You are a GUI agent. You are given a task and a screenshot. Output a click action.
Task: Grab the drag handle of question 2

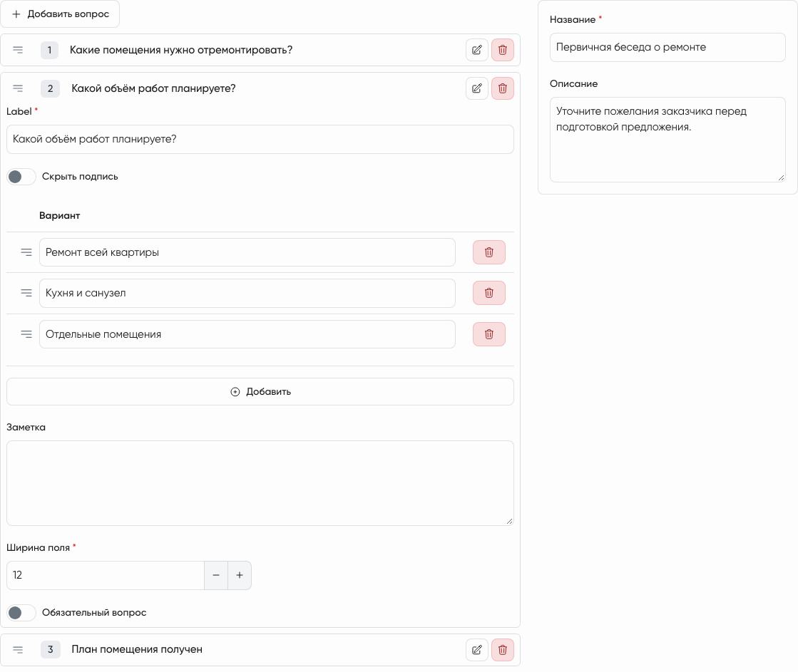[x=18, y=88]
